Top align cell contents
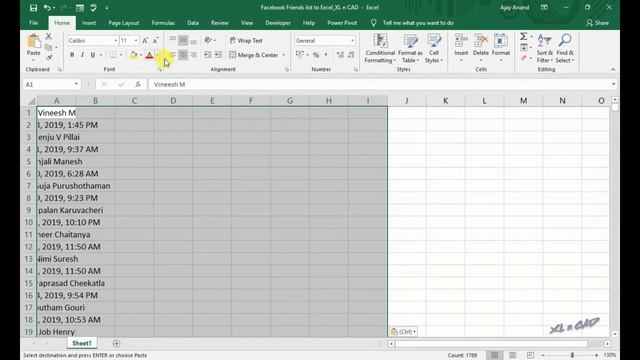Screen dimensions: 640x360 click(173, 40)
